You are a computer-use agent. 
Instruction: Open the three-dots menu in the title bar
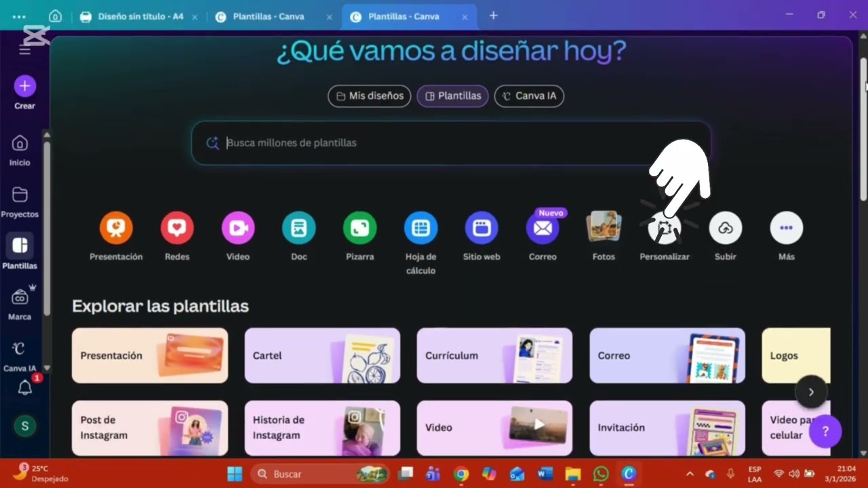19,16
